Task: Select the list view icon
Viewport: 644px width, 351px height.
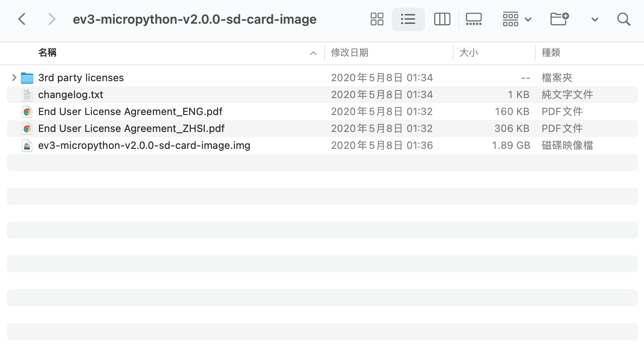Action: coord(408,19)
